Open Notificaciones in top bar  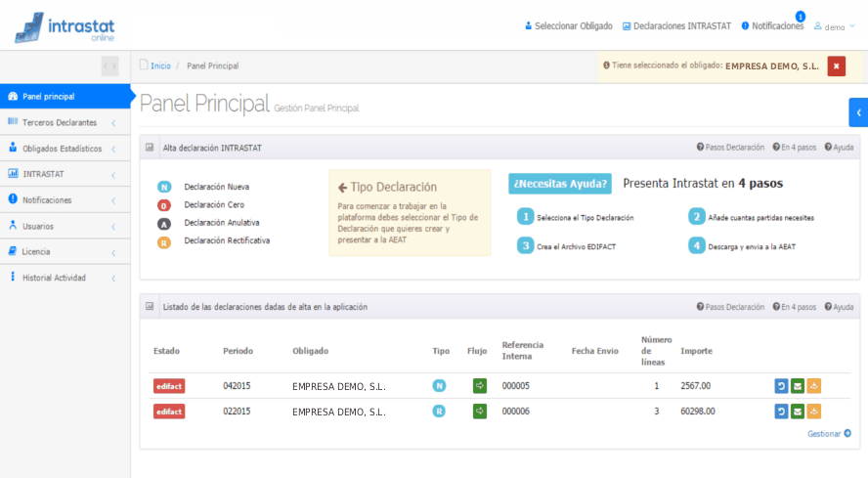[x=772, y=26]
